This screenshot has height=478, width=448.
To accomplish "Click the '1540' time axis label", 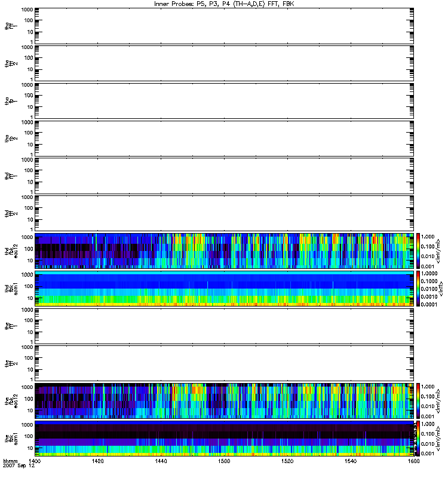I will coord(351,461).
